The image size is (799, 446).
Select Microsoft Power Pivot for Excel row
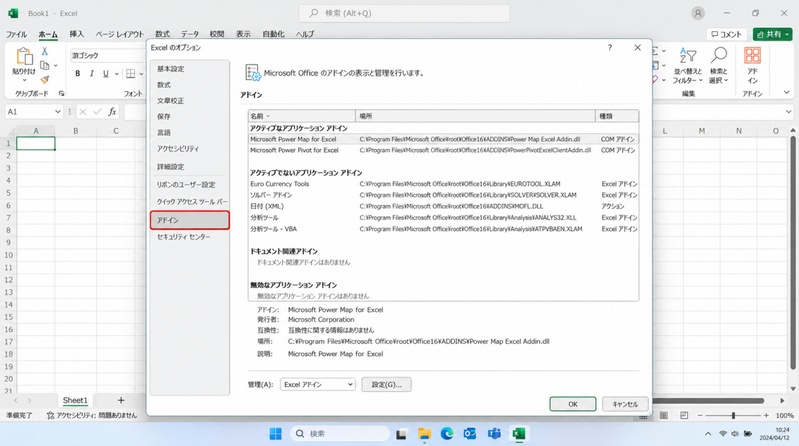pyautogui.click(x=443, y=150)
